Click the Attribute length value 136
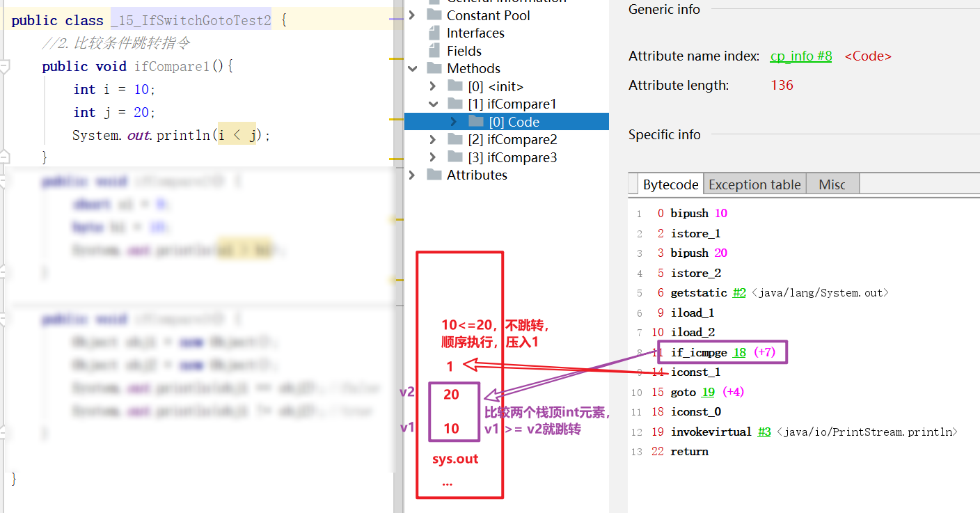The height and width of the screenshot is (513, 980). click(782, 86)
